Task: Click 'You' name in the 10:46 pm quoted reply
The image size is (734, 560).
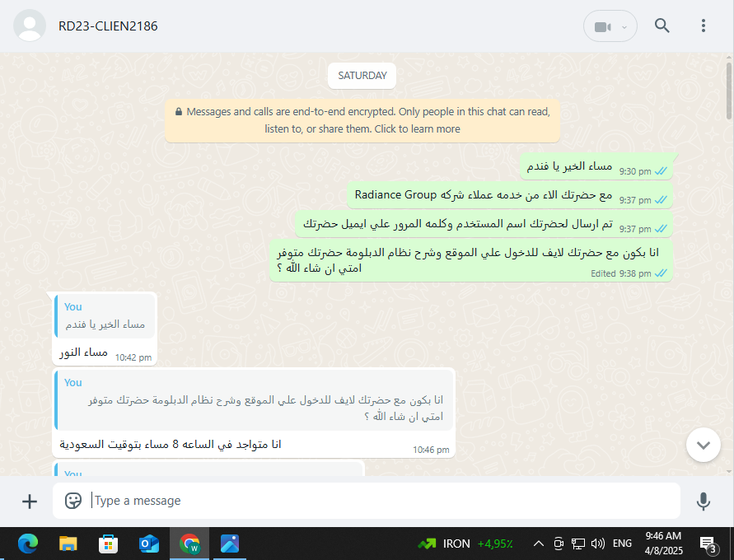Action: click(73, 383)
